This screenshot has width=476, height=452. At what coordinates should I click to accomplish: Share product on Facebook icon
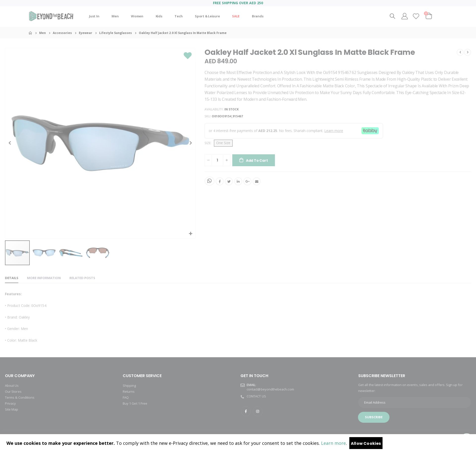click(220, 182)
